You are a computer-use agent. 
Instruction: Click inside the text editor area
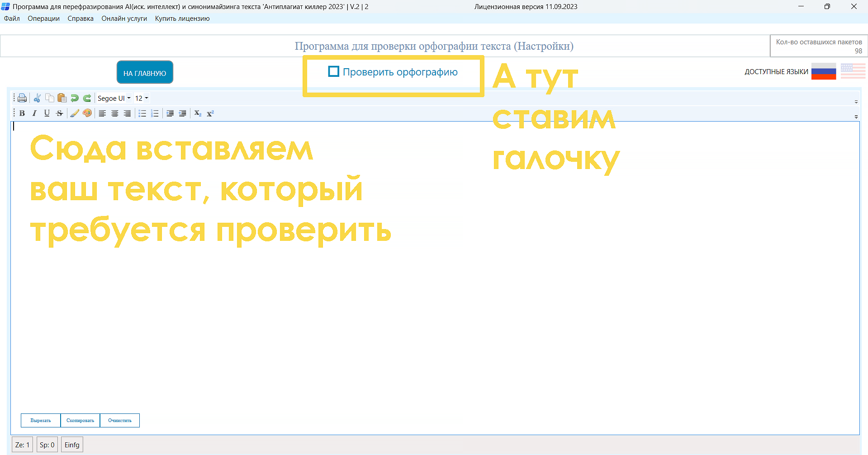coord(435,278)
